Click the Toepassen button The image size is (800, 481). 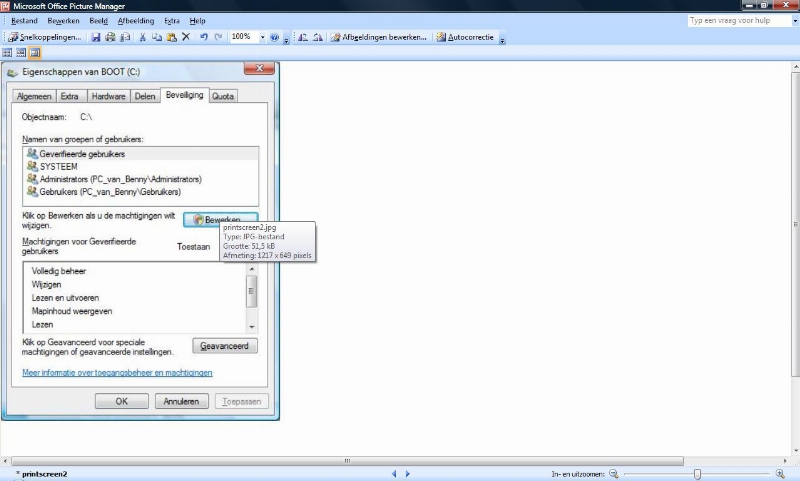241,401
